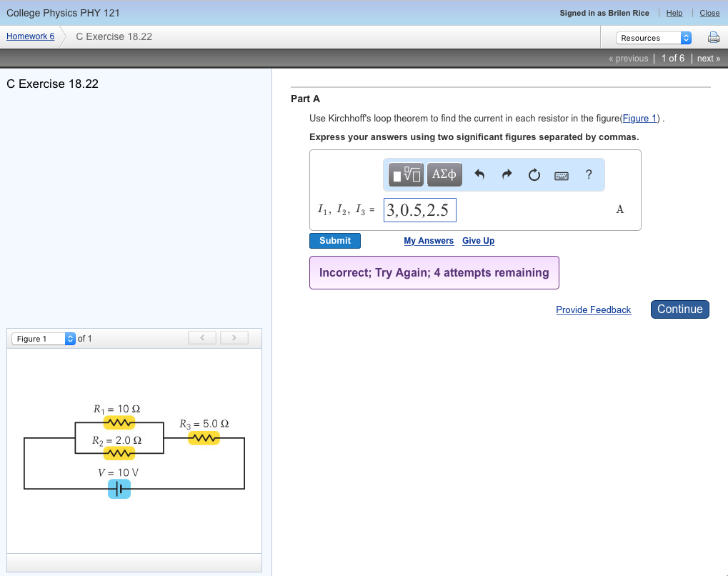Image resolution: width=728 pixels, height=576 pixels.
Task: Open keyboard shortcuts via the keyboard icon
Action: tap(561, 174)
